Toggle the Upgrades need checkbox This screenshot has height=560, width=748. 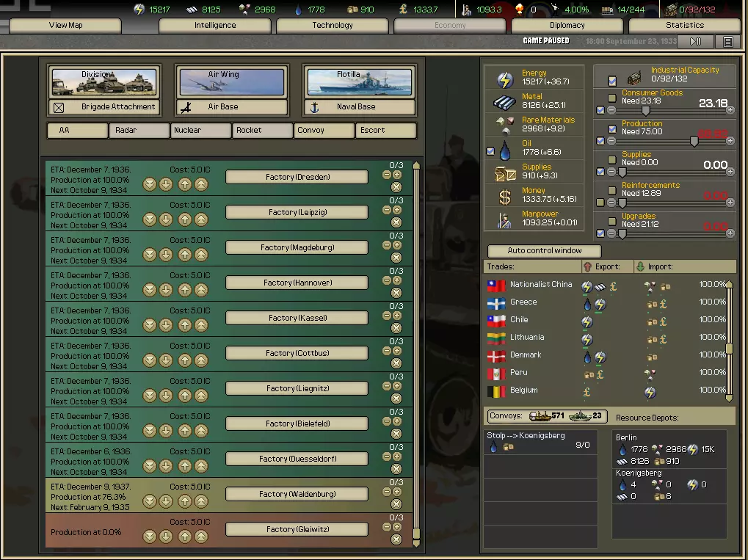tap(612, 222)
